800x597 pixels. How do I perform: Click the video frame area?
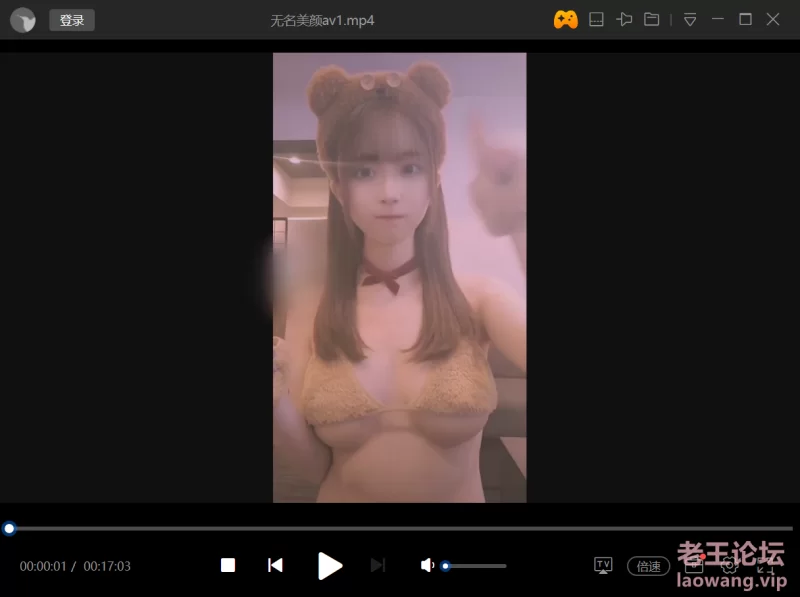pyautogui.click(x=399, y=278)
